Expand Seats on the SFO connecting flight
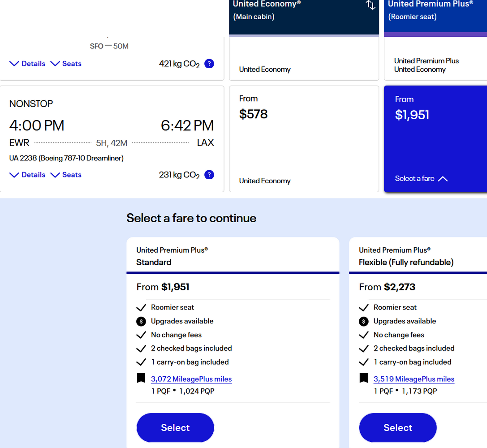 click(66, 64)
